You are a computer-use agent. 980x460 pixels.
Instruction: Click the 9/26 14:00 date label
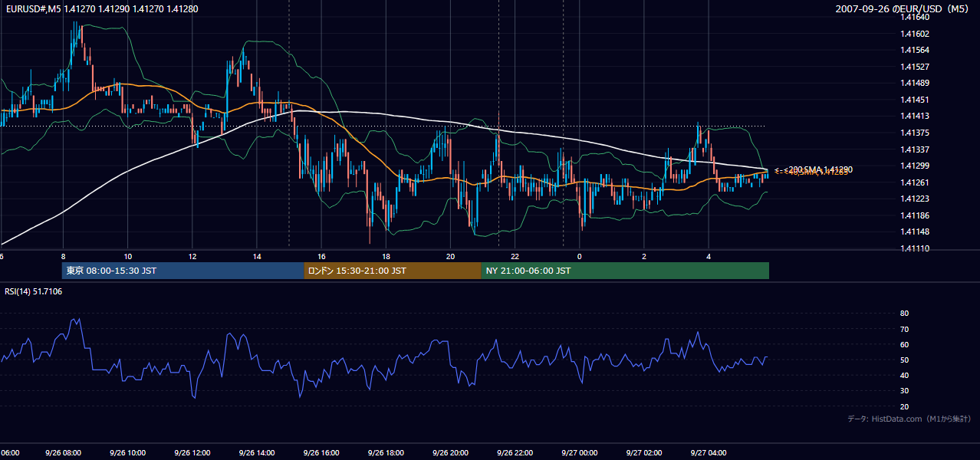pyautogui.click(x=257, y=453)
